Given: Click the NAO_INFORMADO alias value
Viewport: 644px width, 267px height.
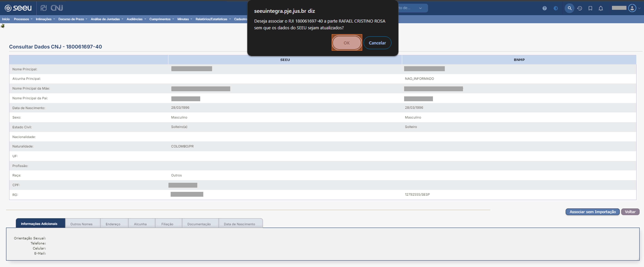Looking at the screenshot, I should pos(419,79).
